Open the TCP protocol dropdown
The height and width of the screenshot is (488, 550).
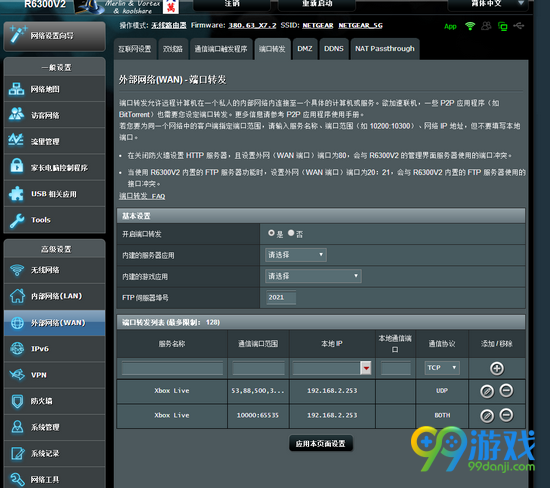442,368
